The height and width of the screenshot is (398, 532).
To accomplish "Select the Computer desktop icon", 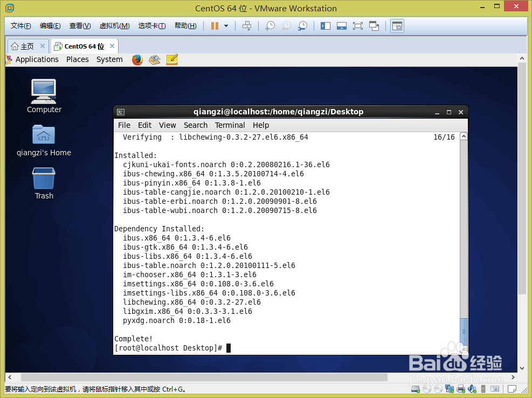I will [x=44, y=97].
